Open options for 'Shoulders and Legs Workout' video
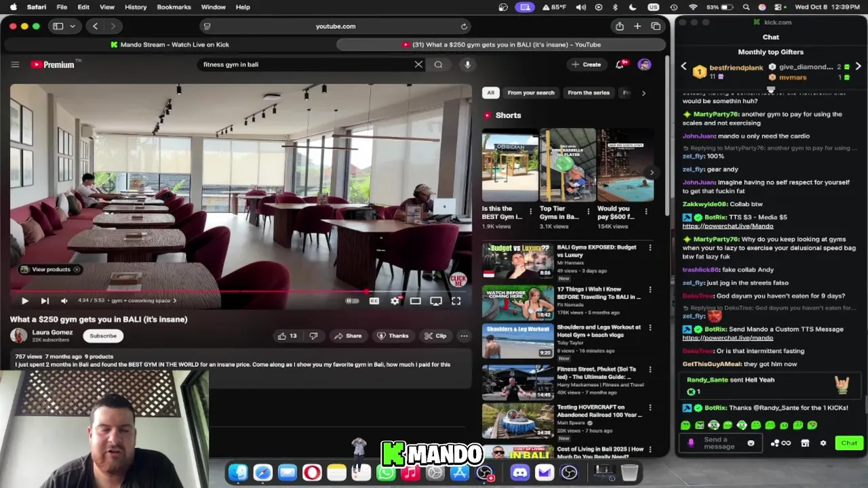The image size is (868, 488). coord(650,328)
